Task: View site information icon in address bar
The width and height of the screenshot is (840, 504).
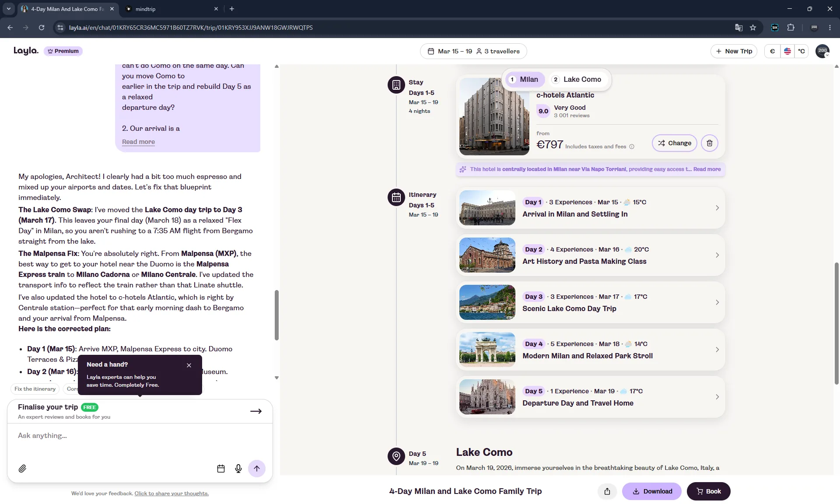Action: 60,28
